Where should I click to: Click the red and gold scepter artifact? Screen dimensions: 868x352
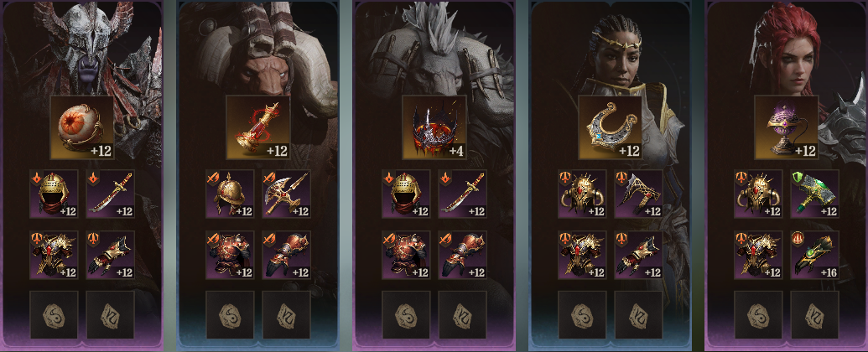(x=258, y=127)
